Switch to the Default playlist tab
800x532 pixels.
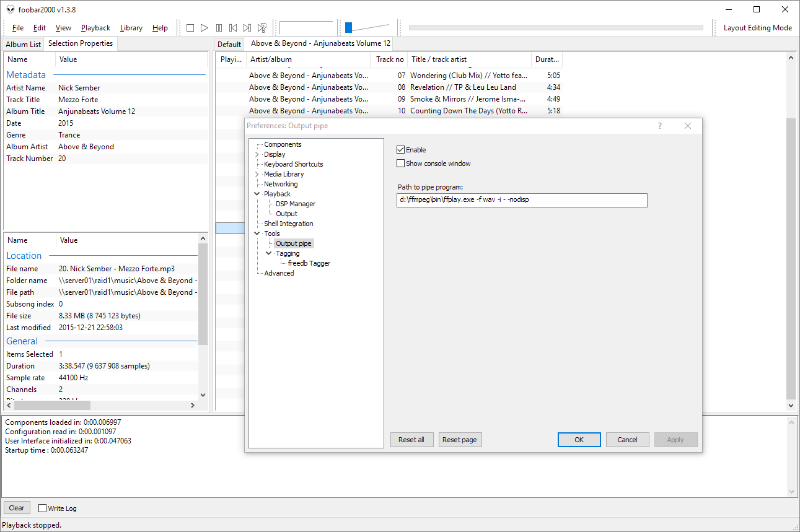229,45
